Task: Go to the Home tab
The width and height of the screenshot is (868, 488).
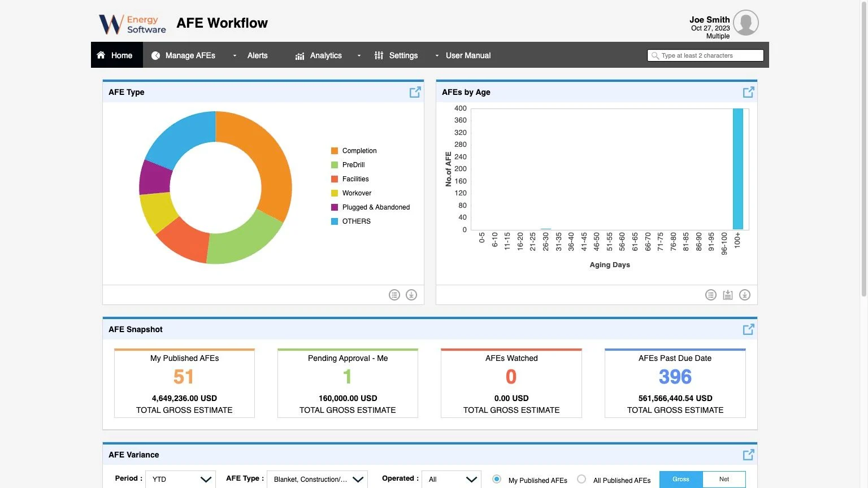Action: (116, 55)
